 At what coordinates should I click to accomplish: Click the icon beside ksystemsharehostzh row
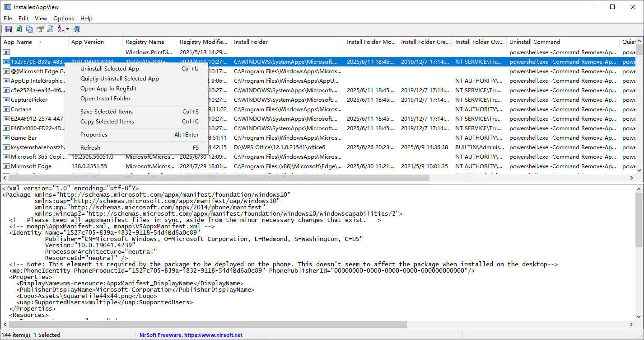(x=6, y=147)
